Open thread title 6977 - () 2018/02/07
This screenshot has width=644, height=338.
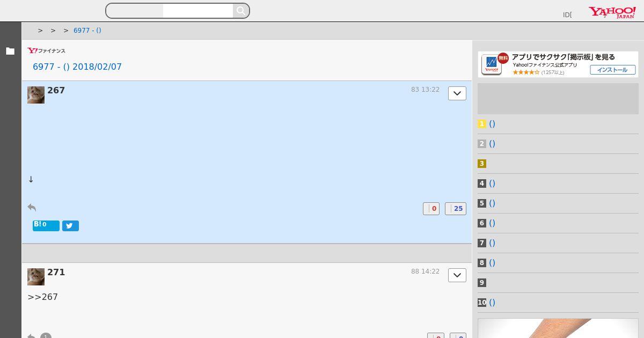[x=77, y=67]
